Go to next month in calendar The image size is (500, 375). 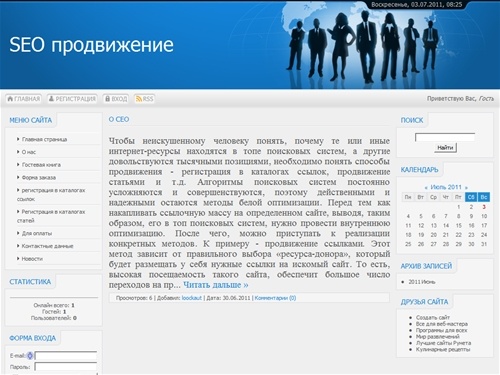coord(466,187)
